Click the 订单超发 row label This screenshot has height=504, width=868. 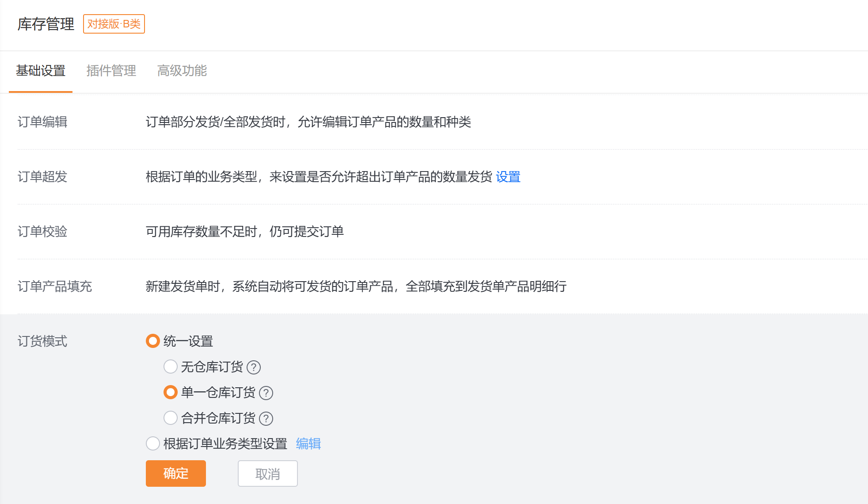[x=42, y=177]
